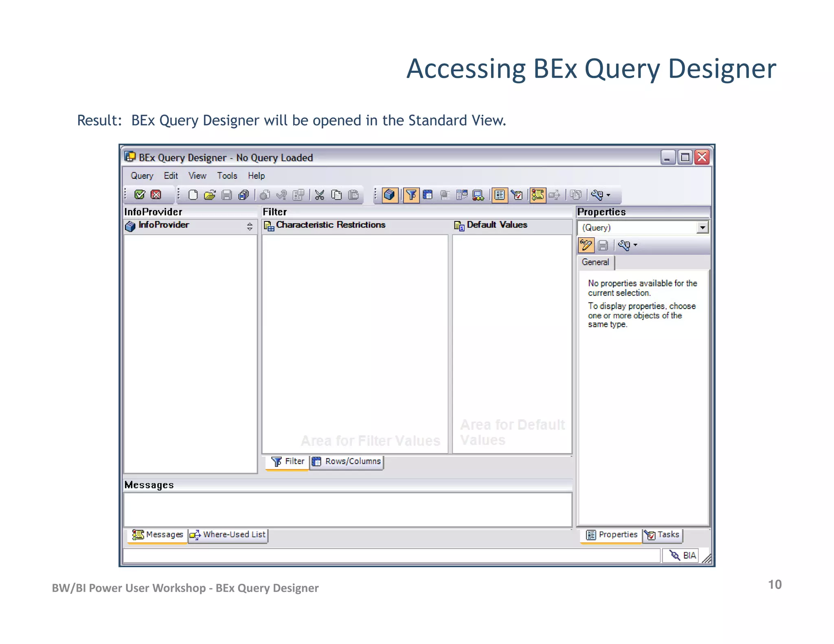This screenshot has height=644, width=834.
Task: Switch to the Tasks tab
Action: point(663,535)
